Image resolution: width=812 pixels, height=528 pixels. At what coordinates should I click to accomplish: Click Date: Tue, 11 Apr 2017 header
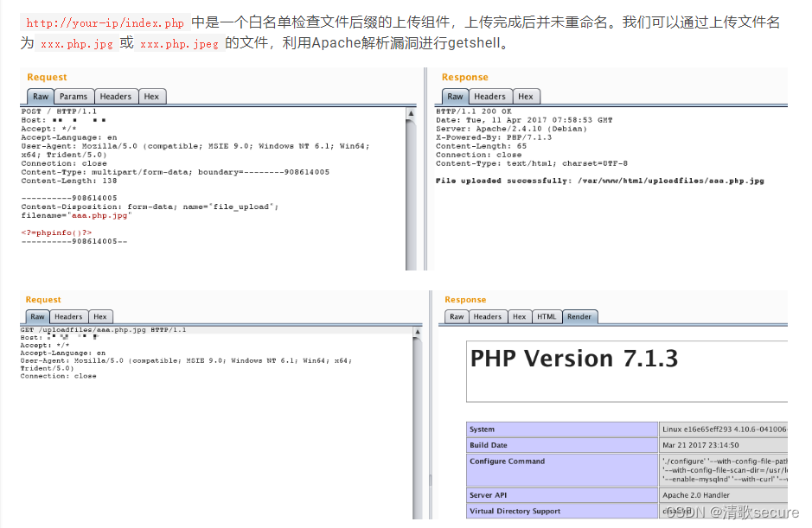pos(524,120)
